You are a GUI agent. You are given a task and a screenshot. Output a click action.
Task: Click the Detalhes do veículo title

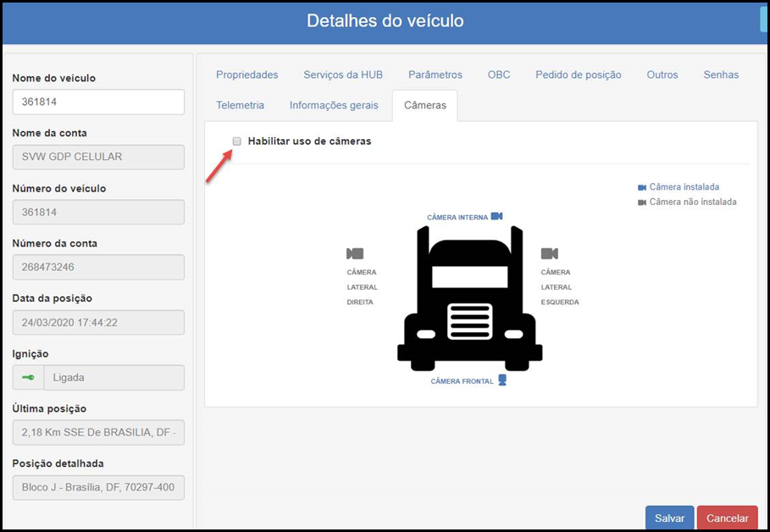(385, 20)
